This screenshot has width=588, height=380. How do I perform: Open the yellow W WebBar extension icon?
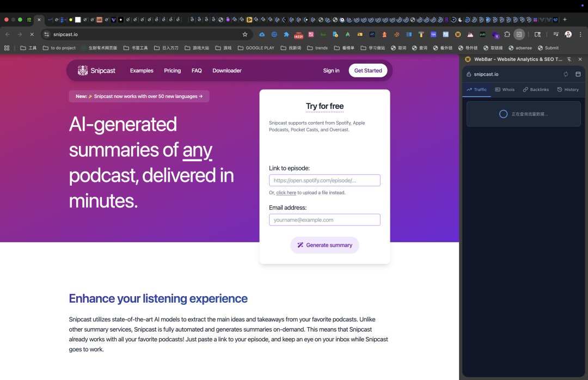(458, 34)
